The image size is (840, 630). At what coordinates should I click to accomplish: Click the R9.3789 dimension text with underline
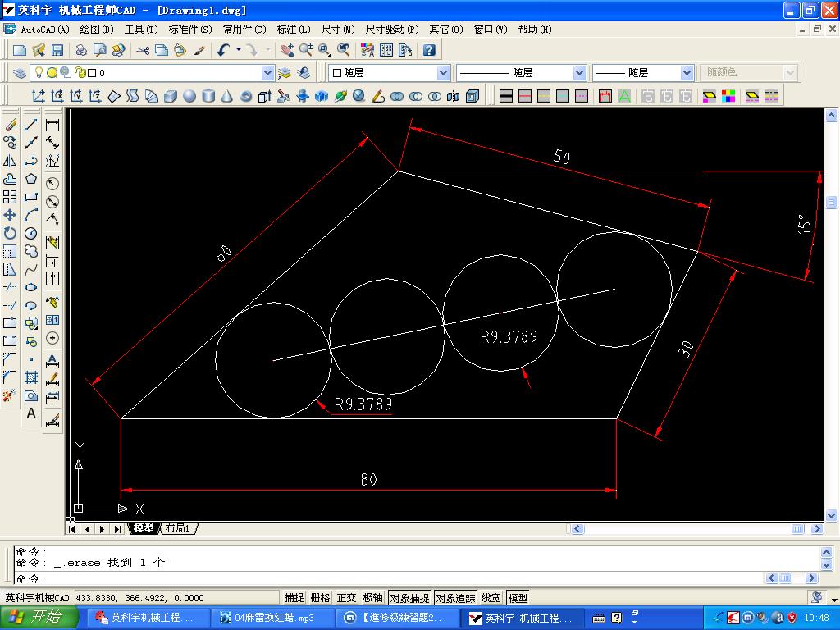coord(363,404)
